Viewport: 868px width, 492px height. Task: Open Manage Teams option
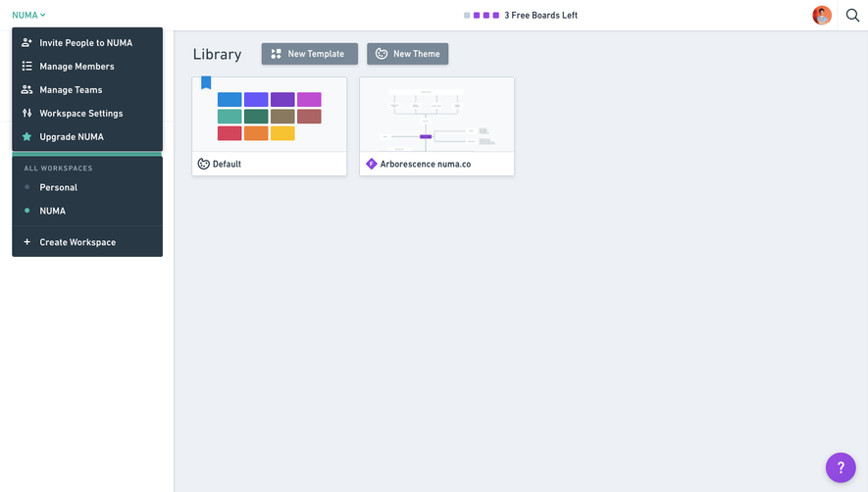pos(87,89)
